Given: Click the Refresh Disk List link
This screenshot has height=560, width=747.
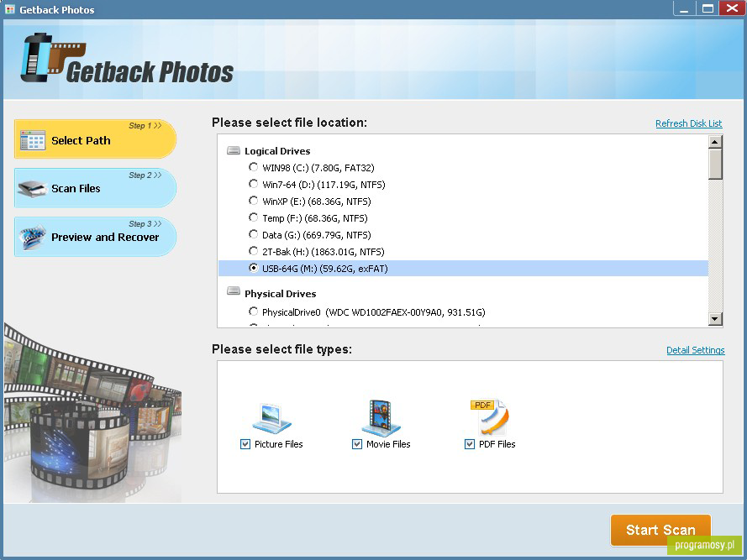Looking at the screenshot, I should (689, 123).
